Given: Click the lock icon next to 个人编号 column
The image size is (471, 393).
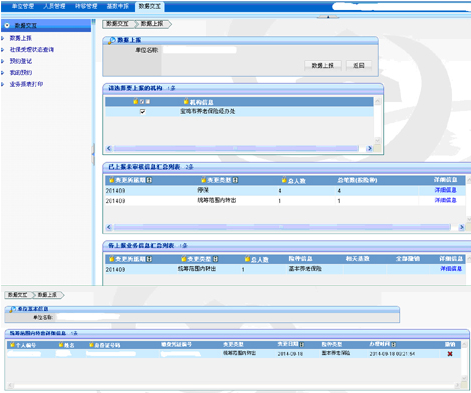Looking at the screenshot, I should point(12,345).
